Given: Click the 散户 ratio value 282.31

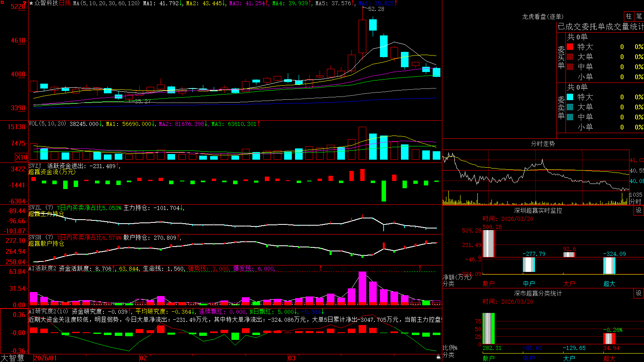Looking at the screenshot, I should click(492, 348).
